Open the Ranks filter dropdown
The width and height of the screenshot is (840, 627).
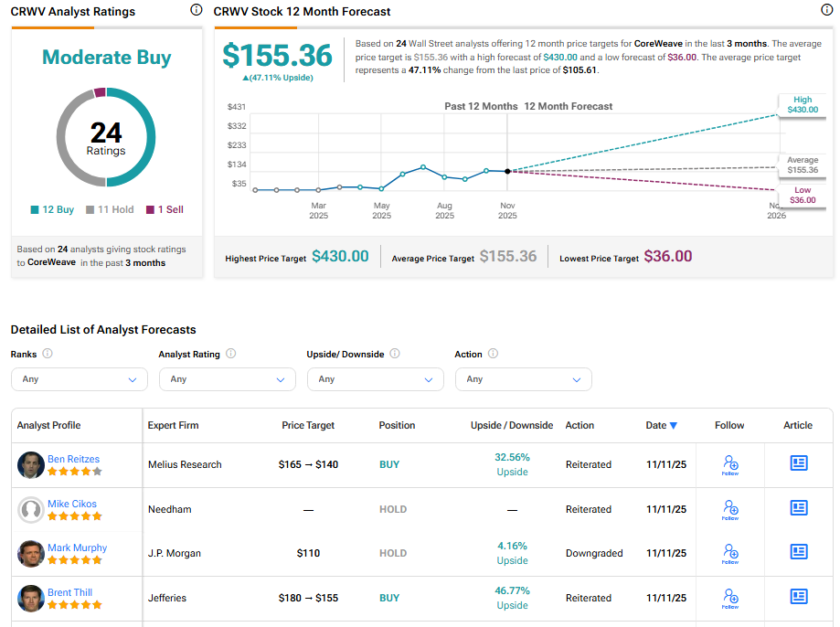click(x=79, y=379)
